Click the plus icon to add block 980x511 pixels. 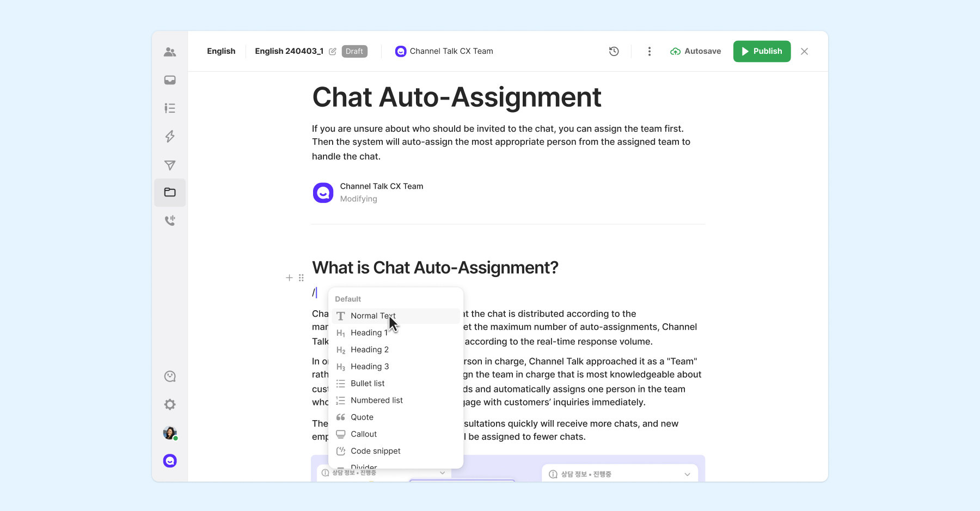click(x=289, y=278)
